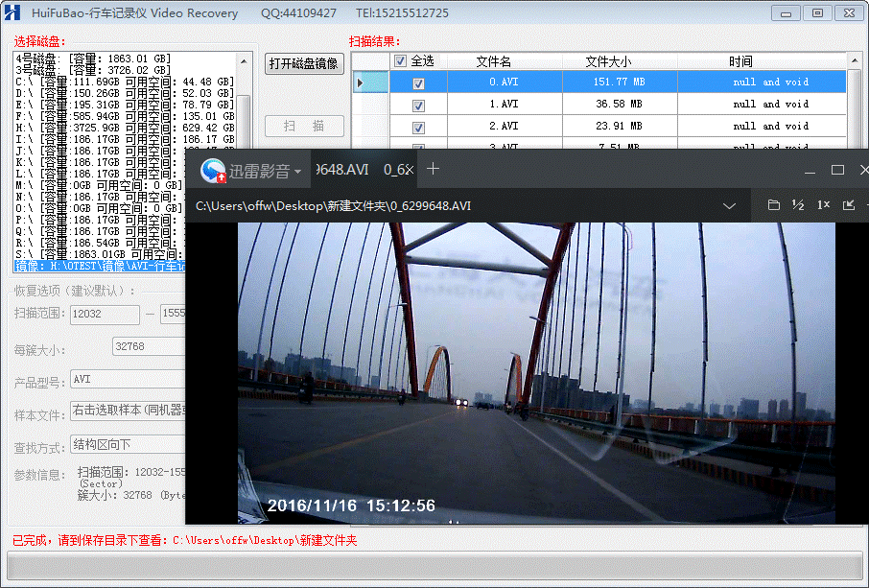This screenshot has height=588, width=869.
Task: Click the bottom progress bar
Action: [x=434, y=566]
